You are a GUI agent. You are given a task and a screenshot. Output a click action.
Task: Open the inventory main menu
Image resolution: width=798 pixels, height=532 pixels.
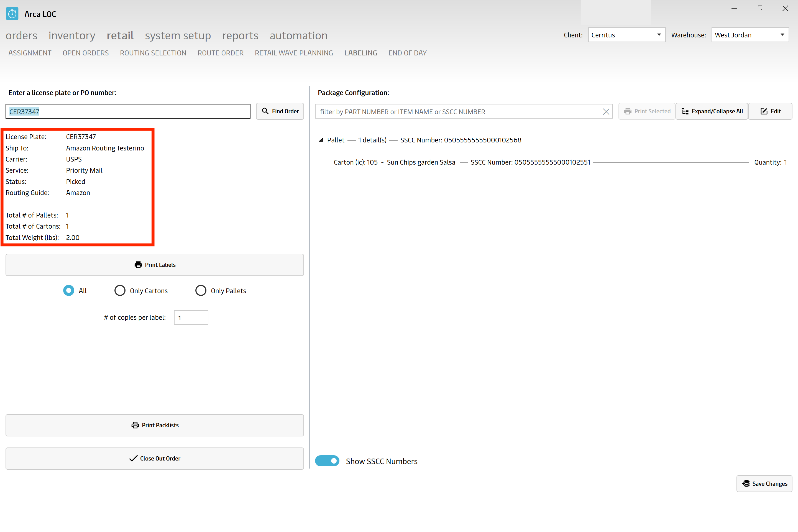click(x=72, y=36)
